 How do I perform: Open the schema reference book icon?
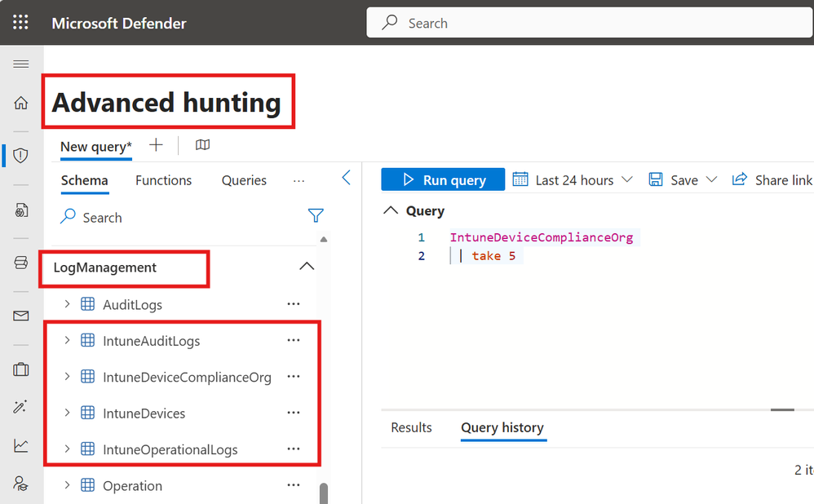click(x=203, y=145)
